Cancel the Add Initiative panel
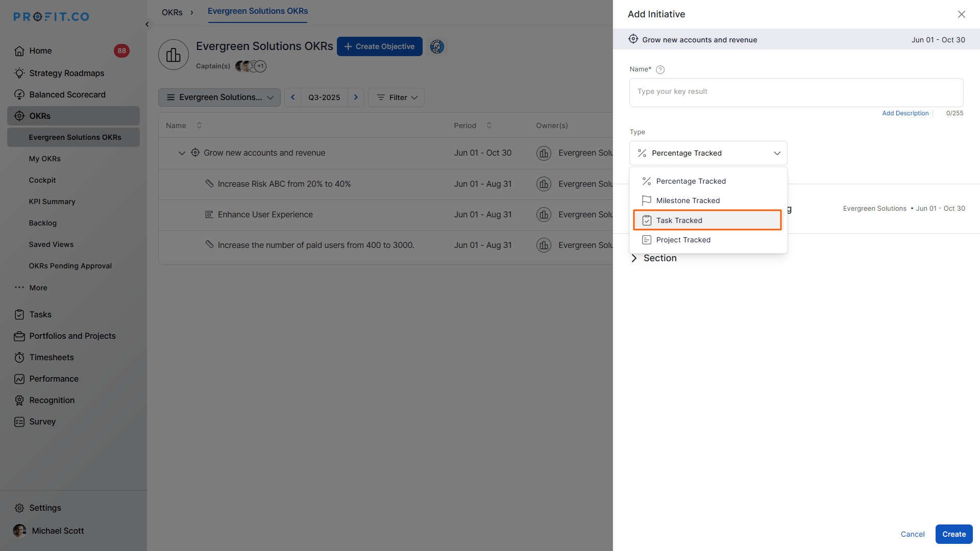This screenshot has height=551, width=980. point(912,534)
